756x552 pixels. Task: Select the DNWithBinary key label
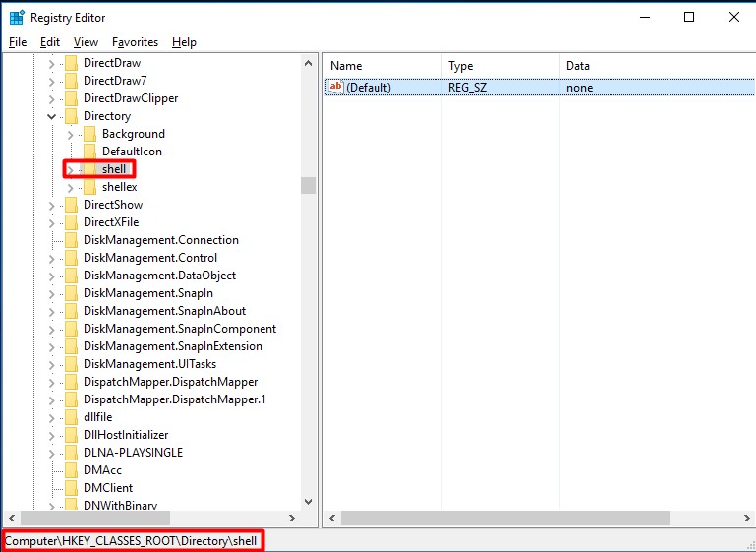[120, 505]
